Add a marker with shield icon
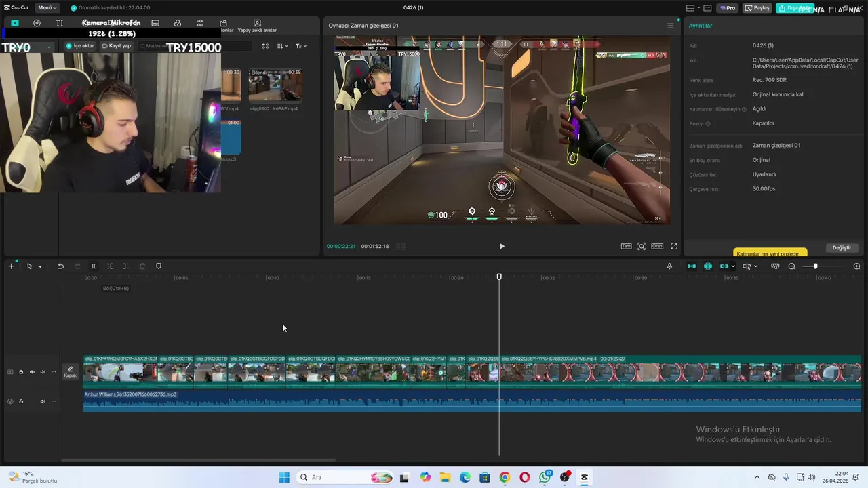Image resolution: width=868 pixels, height=488 pixels. pyautogui.click(x=159, y=266)
